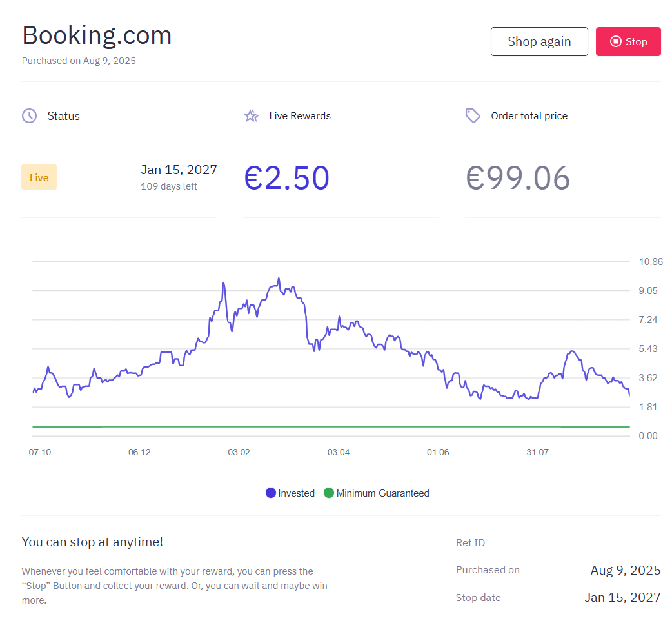Viewport: 672px width, 623px height.
Task: Click the star icon beside Live Rewards
Action: (x=251, y=115)
